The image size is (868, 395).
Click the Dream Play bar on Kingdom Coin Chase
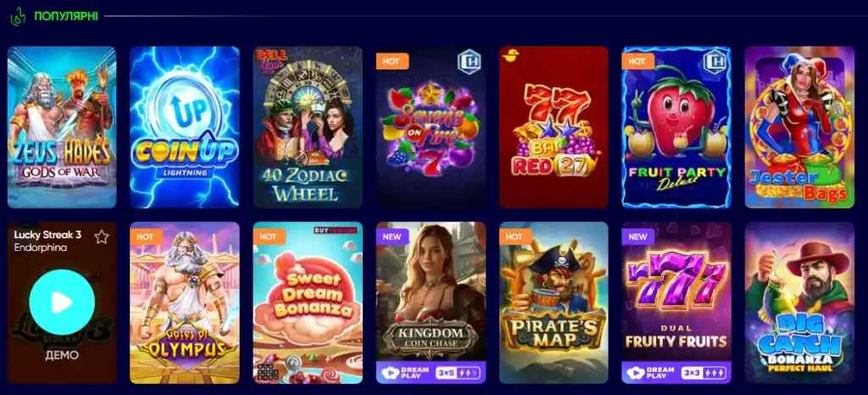(x=431, y=372)
